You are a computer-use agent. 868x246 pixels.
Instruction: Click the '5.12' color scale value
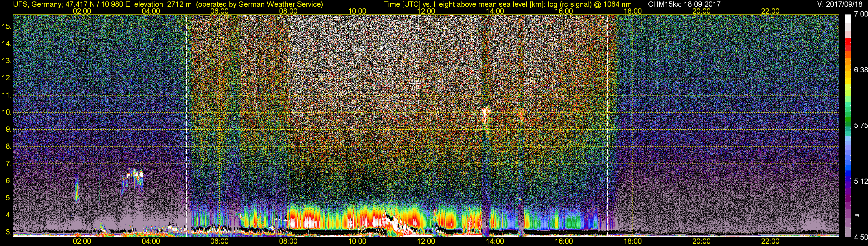[x=860, y=181]
